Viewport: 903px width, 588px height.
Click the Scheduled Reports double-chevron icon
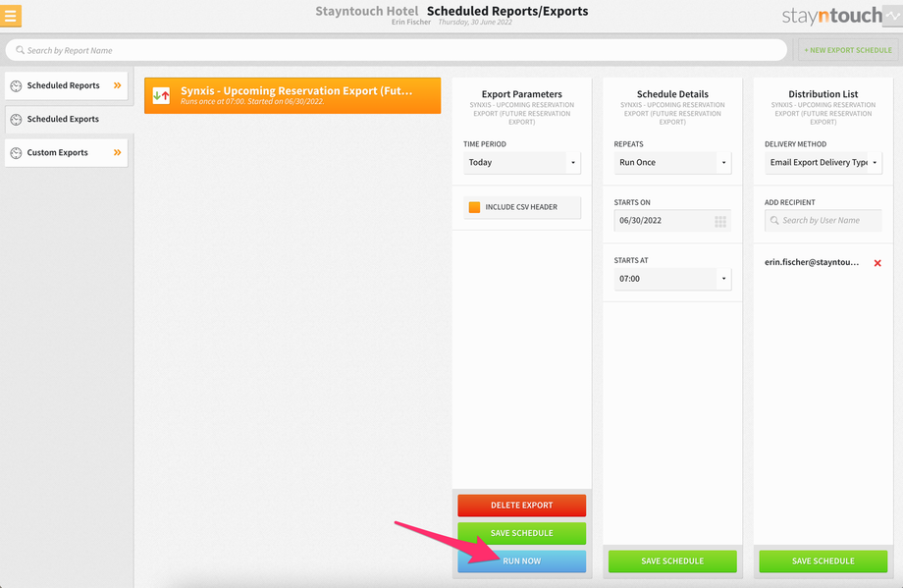tap(118, 85)
